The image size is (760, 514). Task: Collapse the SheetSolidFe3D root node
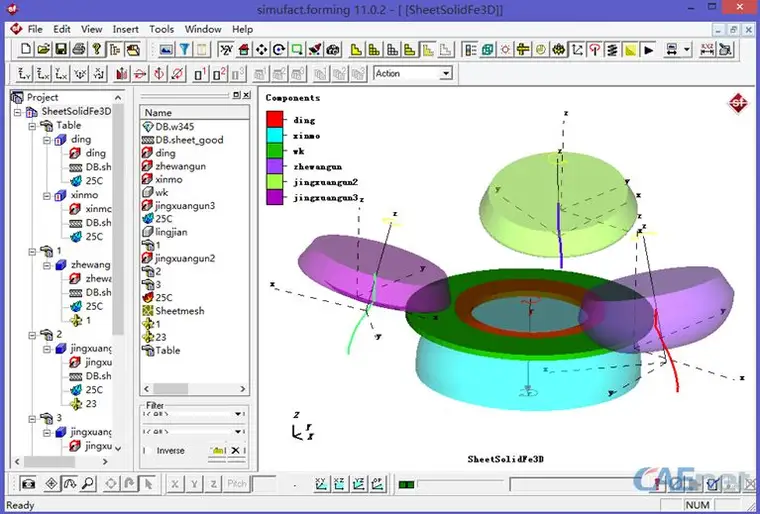[x=17, y=112]
